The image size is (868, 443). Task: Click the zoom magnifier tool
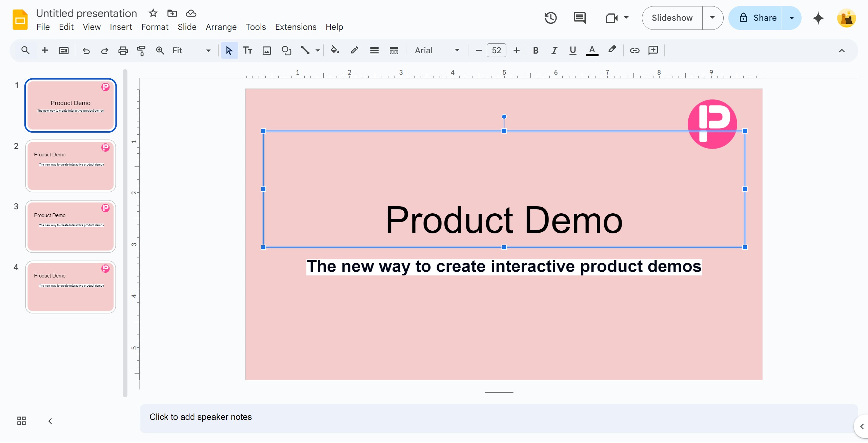(x=160, y=51)
